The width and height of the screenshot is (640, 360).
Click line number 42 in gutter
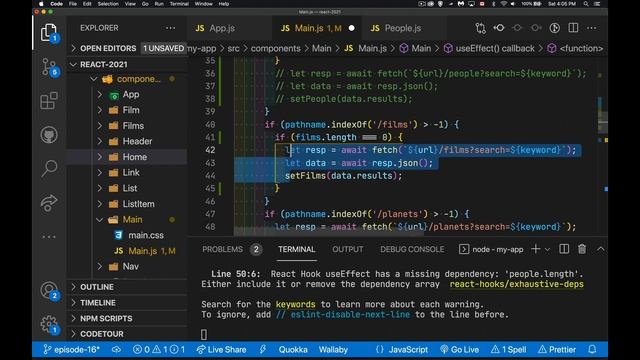(210, 150)
